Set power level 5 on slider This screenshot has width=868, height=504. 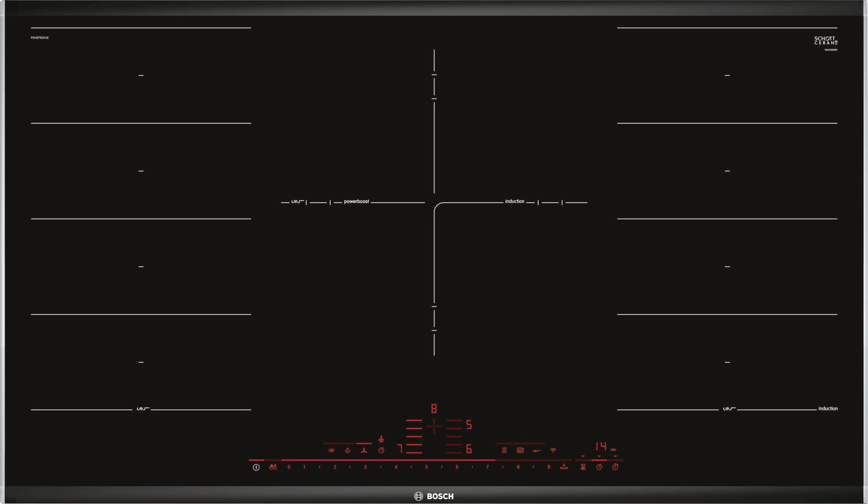coord(427,467)
